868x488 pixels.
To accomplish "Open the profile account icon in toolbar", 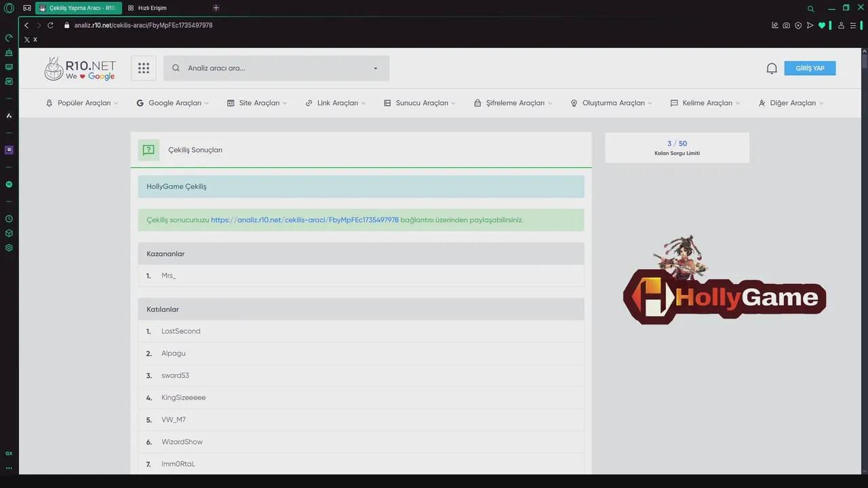I will point(842,25).
